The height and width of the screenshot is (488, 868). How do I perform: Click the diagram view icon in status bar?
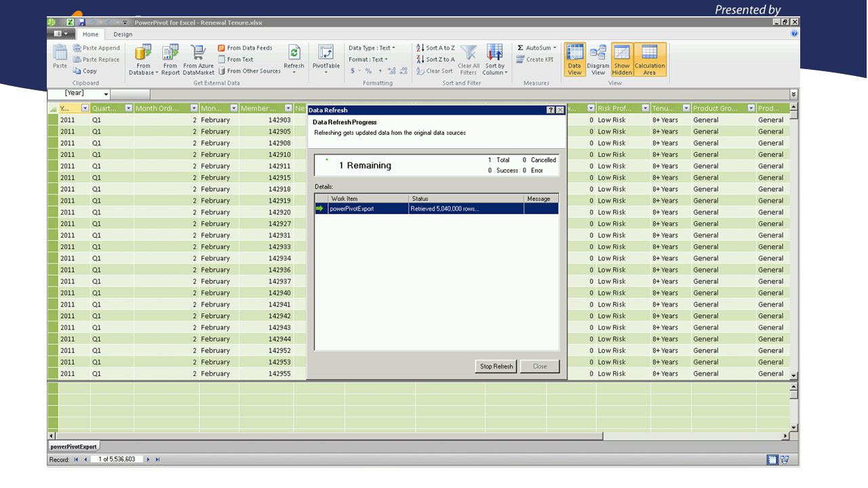[x=785, y=460]
